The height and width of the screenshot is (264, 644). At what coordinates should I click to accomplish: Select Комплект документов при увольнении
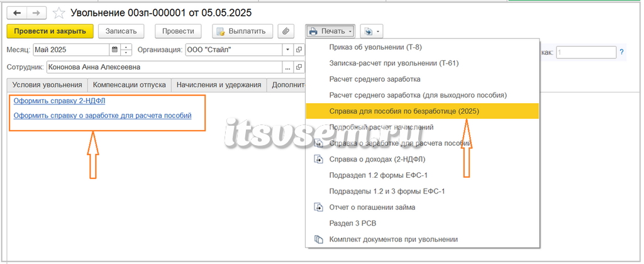click(x=422, y=239)
